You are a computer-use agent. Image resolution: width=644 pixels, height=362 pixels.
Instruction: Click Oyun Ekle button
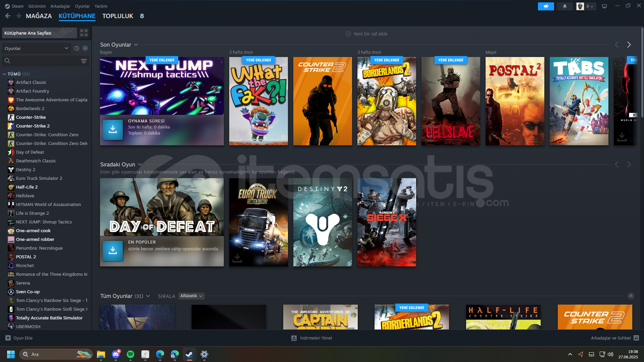[x=19, y=338]
